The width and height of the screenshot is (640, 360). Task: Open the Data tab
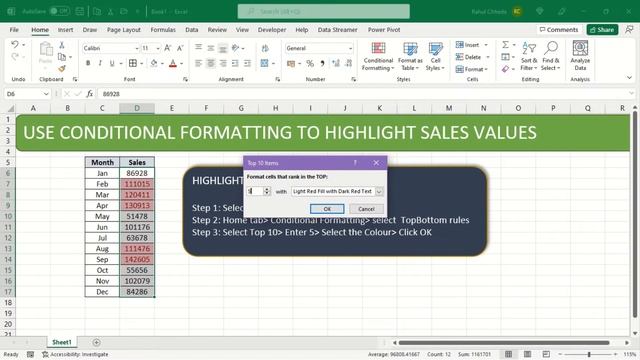coord(191,30)
